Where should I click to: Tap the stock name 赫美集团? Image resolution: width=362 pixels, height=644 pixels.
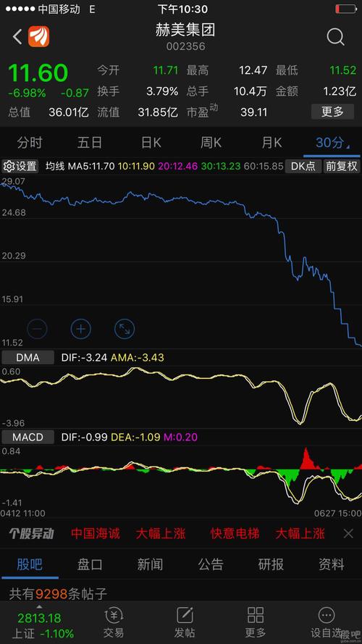coord(185,30)
